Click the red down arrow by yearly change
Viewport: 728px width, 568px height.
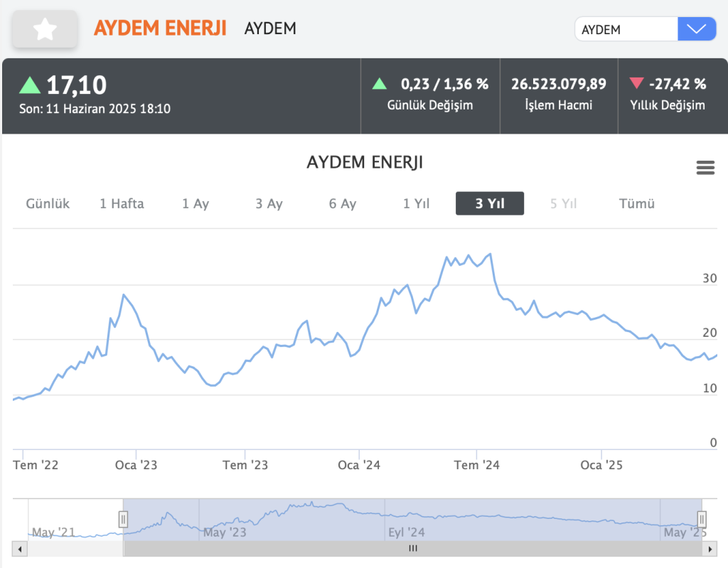point(636,84)
